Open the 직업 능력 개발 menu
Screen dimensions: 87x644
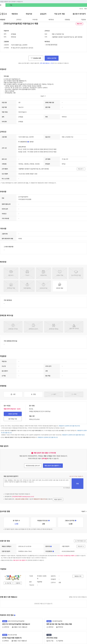[59, 14]
